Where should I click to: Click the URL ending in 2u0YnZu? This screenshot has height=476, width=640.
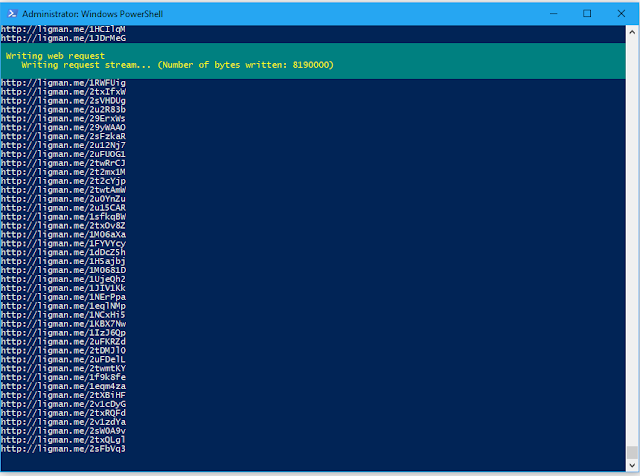pyautogui.click(x=63, y=199)
